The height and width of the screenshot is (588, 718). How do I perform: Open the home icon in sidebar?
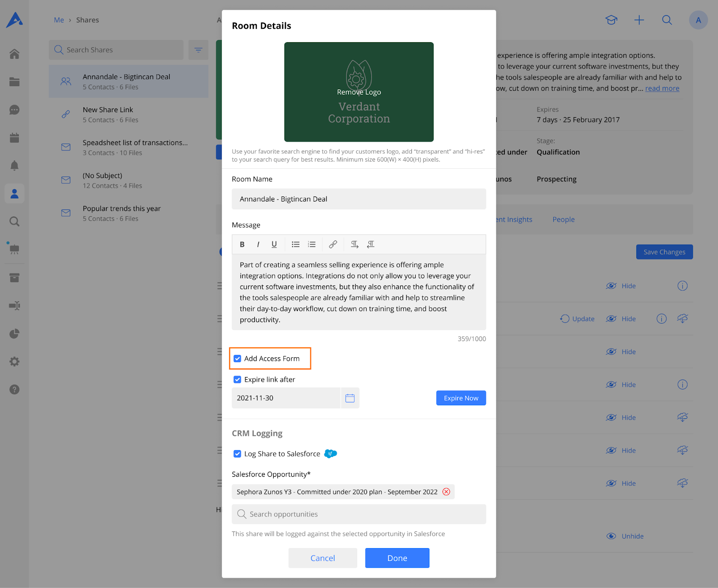14,54
